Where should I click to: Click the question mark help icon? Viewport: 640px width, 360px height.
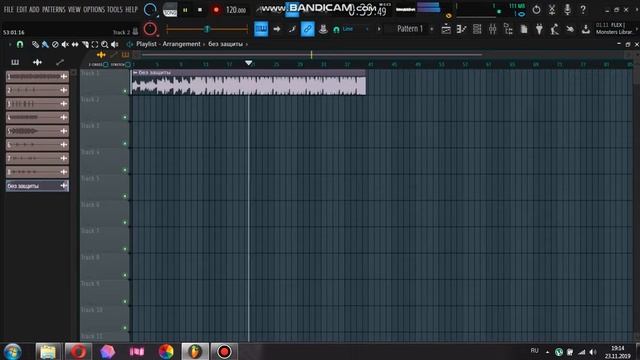[x=583, y=10]
